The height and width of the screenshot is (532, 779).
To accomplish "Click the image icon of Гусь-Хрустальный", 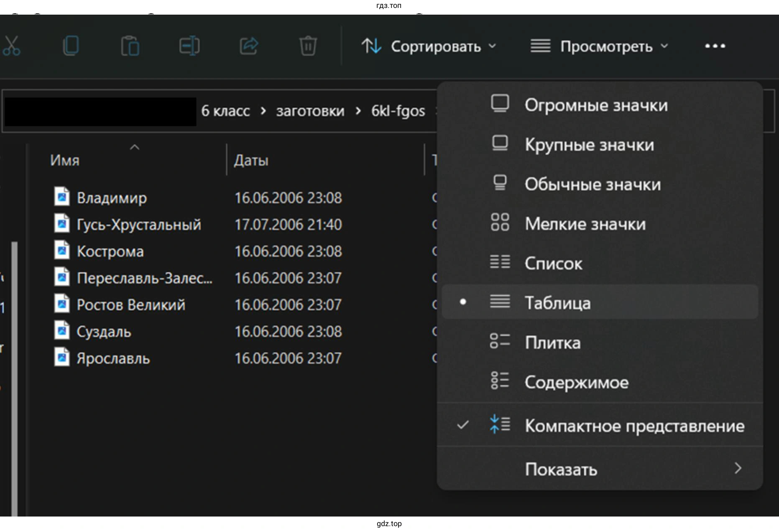I will [62, 223].
